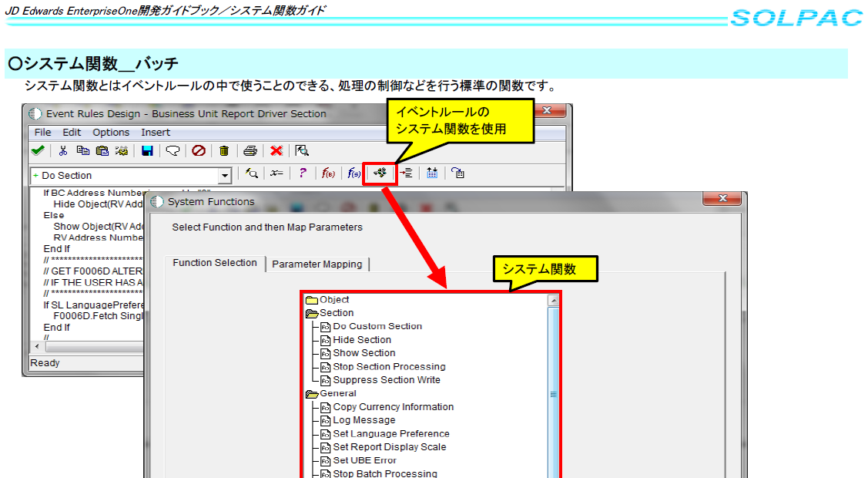The image size is (868, 478).
Task: Click the Find magnifier icon in top toolbar
Action: [x=302, y=150]
